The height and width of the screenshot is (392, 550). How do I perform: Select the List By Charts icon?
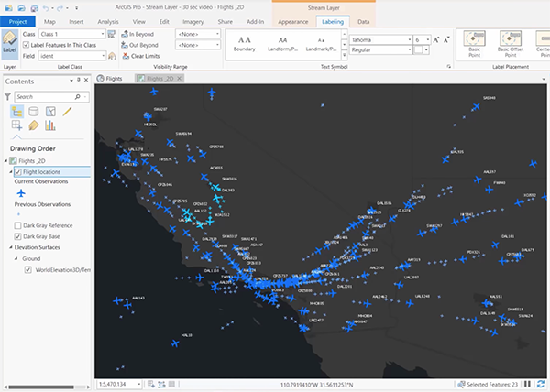click(50, 125)
